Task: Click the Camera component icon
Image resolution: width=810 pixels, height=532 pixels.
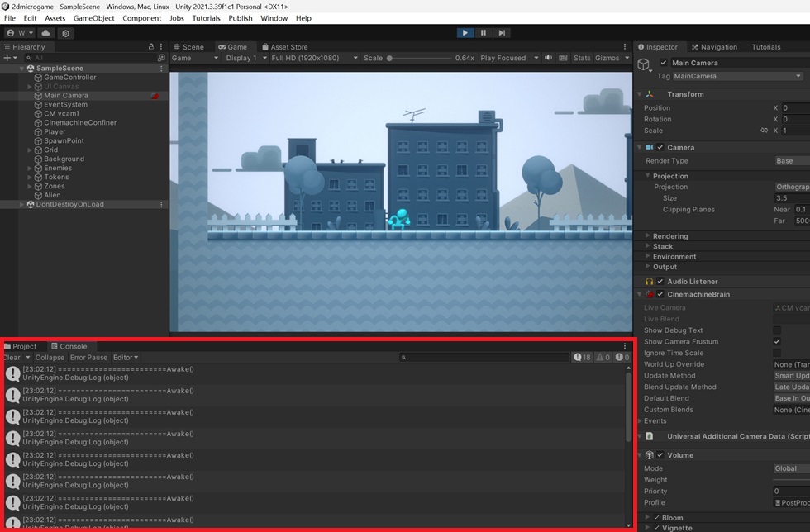Action: coord(650,147)
